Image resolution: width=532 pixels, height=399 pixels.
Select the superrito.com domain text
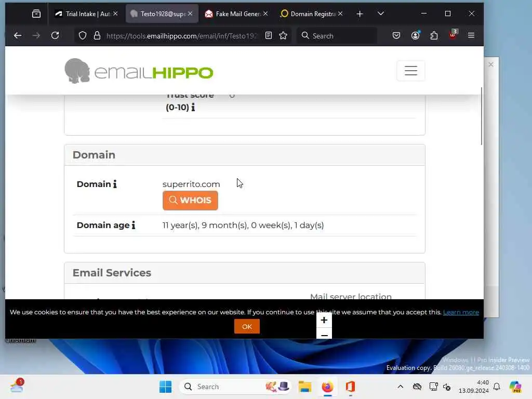coord(191,184)
